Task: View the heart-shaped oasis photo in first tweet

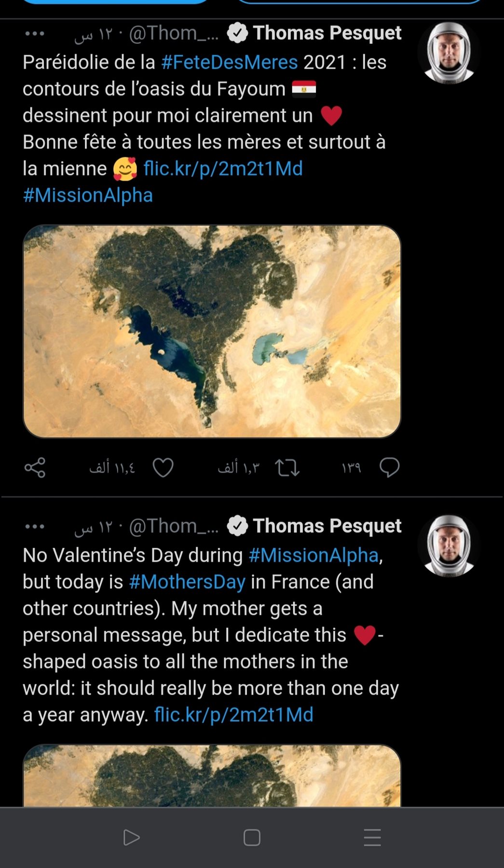Action: [212, 331]
